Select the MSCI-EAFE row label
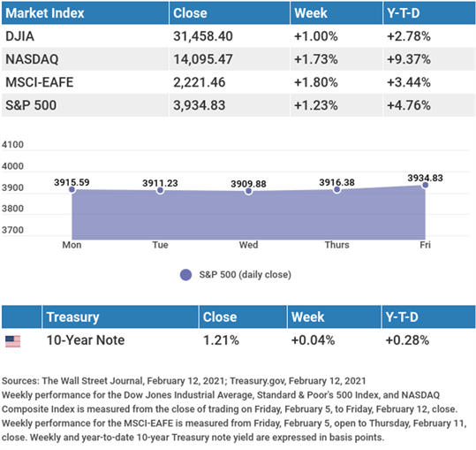 [40, 82]
